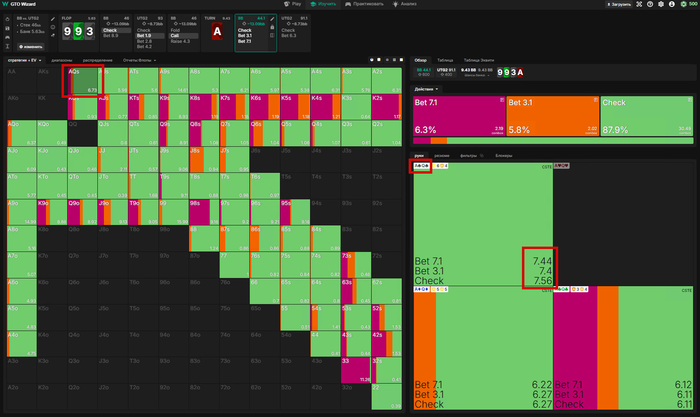This screenshot has width=700, height=417.
Task: Select the second matrix view mode icon
Action: point(379,60)
